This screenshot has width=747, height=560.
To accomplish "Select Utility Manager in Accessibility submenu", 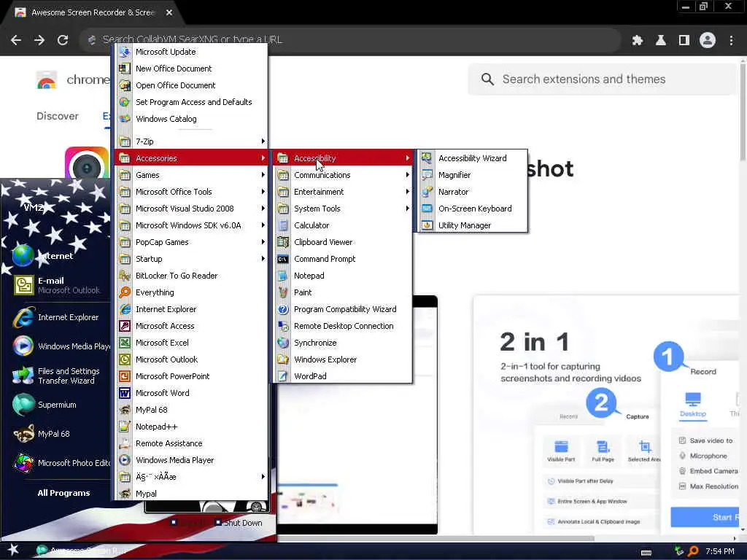I will coord(472,225).
